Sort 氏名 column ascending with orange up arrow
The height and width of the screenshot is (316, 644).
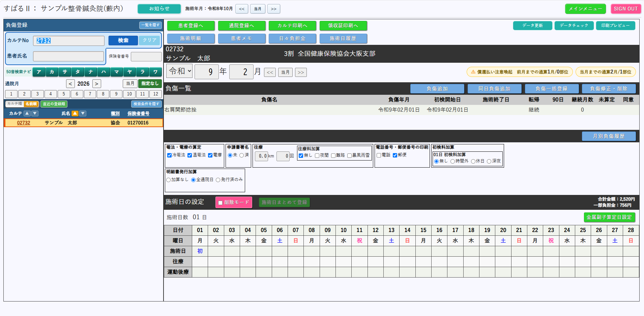[x=75, y=114]
